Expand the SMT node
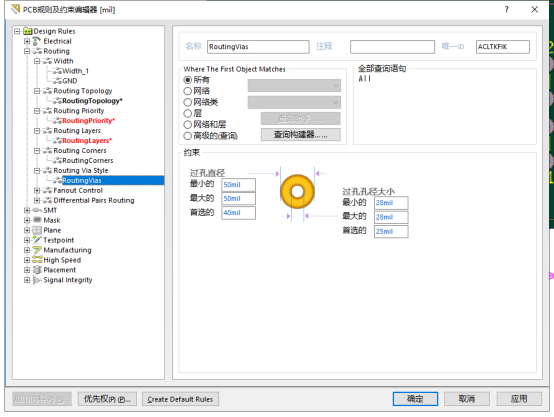 (27, 210)
